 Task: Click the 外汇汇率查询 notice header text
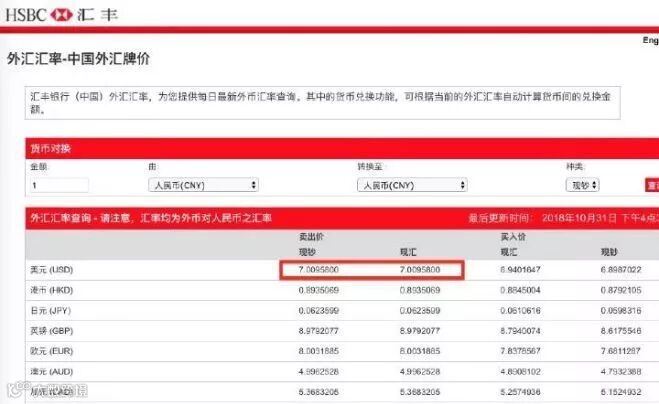(151, 218)
